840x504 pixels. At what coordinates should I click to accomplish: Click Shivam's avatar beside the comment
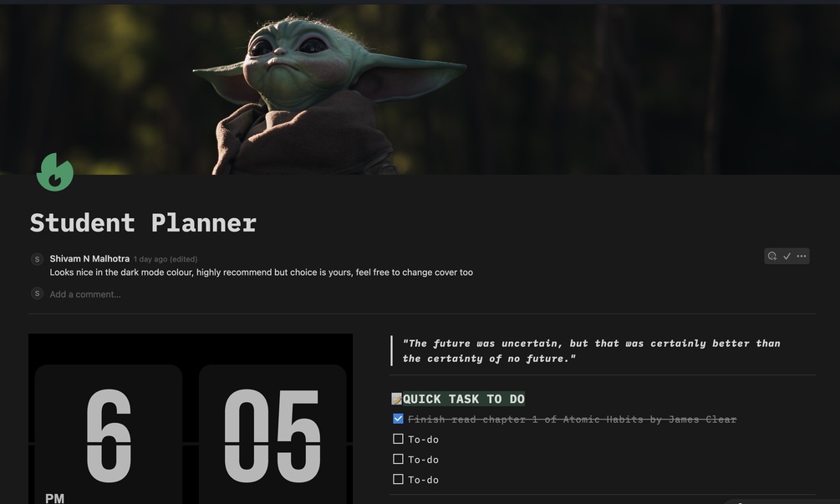tap(37, 259)
